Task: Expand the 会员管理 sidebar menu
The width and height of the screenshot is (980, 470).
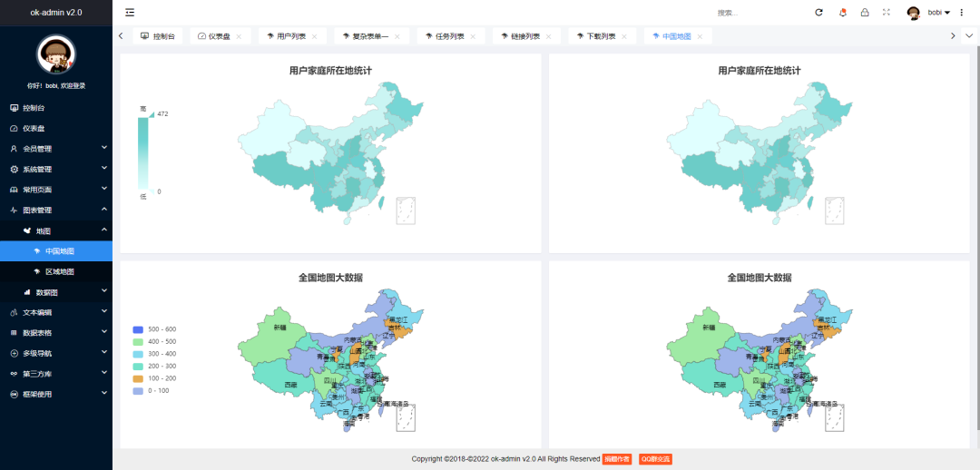Action: coord(56,149)
